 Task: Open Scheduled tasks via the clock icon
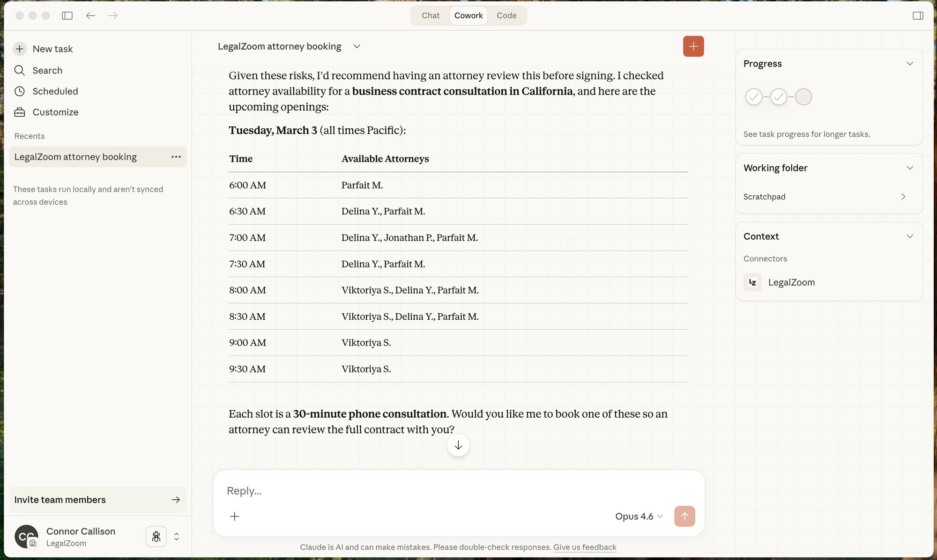19,91
